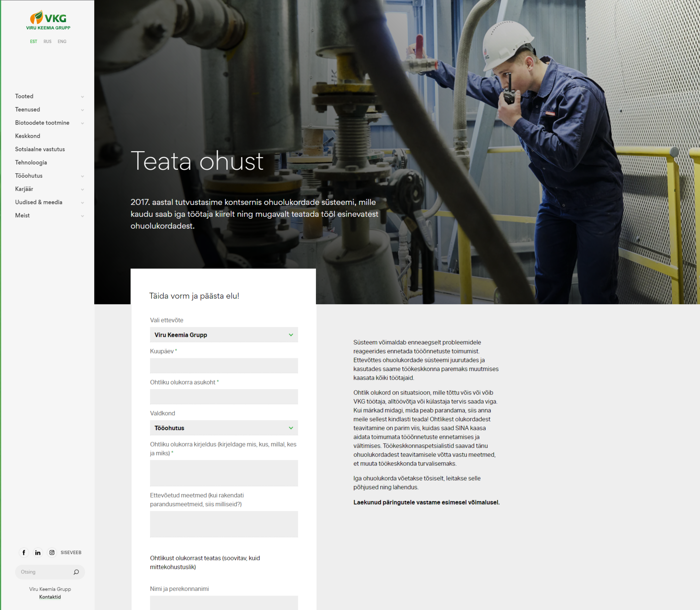Open the Instagram icon link
Image resolution: width=700 pixels, height=610 pixels.
[52, 553]
